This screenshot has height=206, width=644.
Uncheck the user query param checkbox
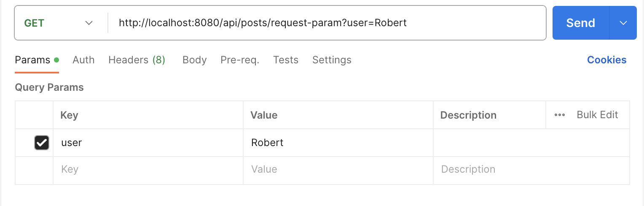[42, 143]
